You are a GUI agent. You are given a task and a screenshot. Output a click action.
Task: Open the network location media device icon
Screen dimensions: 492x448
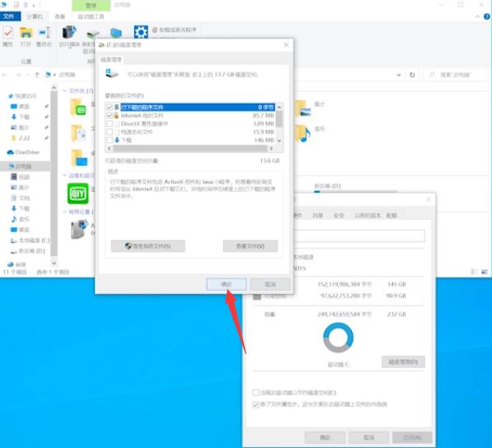pyautogui.click(x=79, y=229)
